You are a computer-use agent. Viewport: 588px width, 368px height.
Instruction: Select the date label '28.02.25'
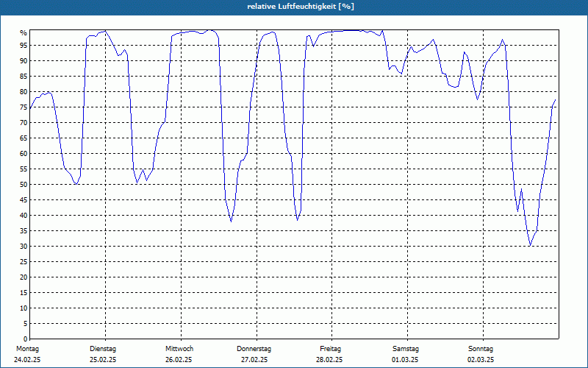329,360
